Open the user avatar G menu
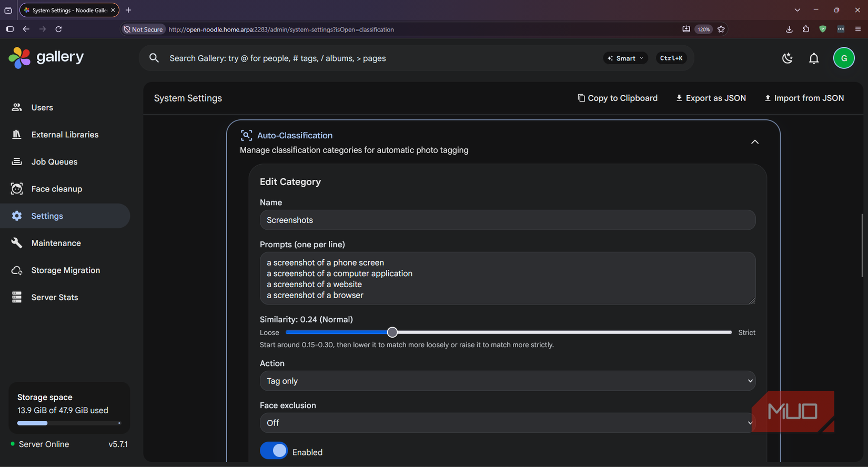868x467 pixels. (844, 58)
